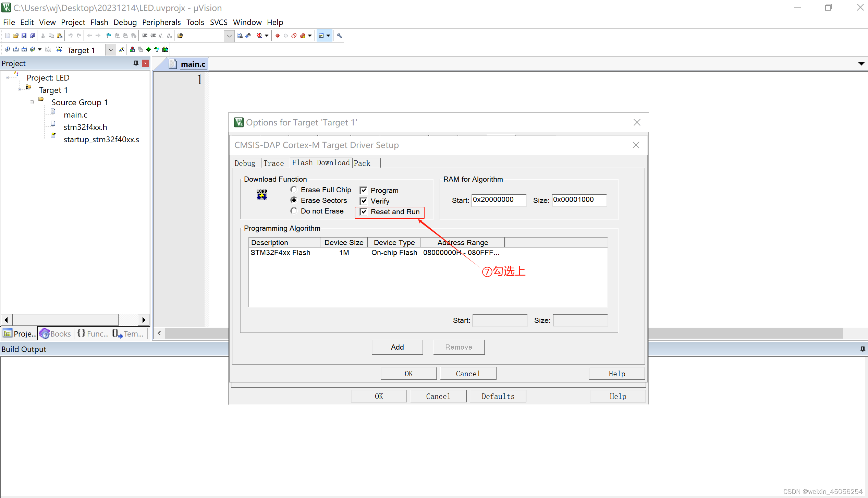Screen dimensions: 868x498
Task: Click the Open file toolbar icon
Action: point(16,36)
